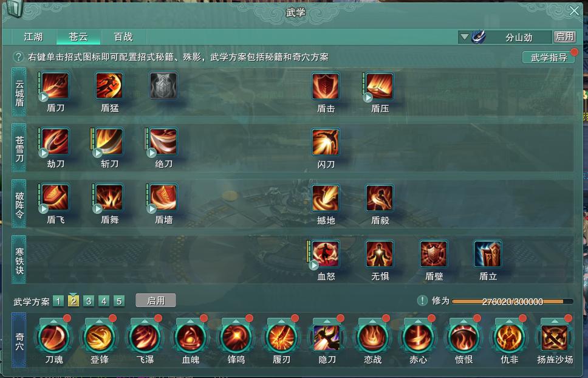
Task: Select martial arts scheme 1
Action: click(58, 301)
